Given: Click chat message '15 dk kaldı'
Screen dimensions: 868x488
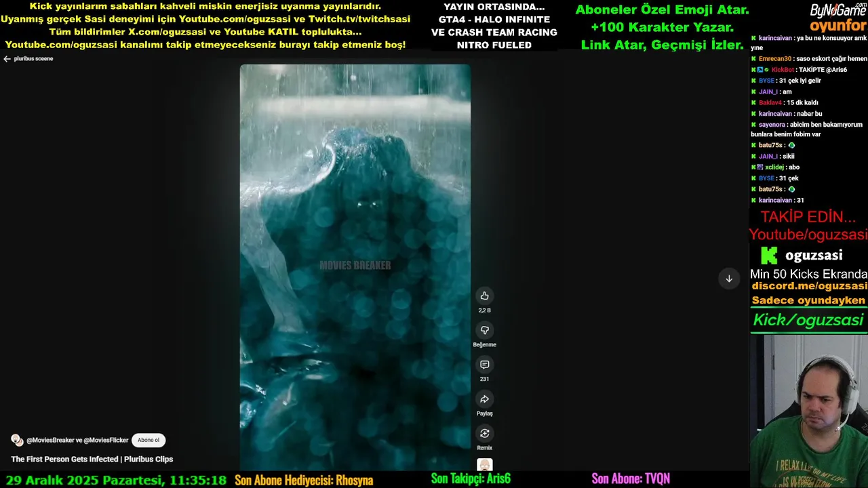Looking at the screenshot, I should tap(802, 102).
